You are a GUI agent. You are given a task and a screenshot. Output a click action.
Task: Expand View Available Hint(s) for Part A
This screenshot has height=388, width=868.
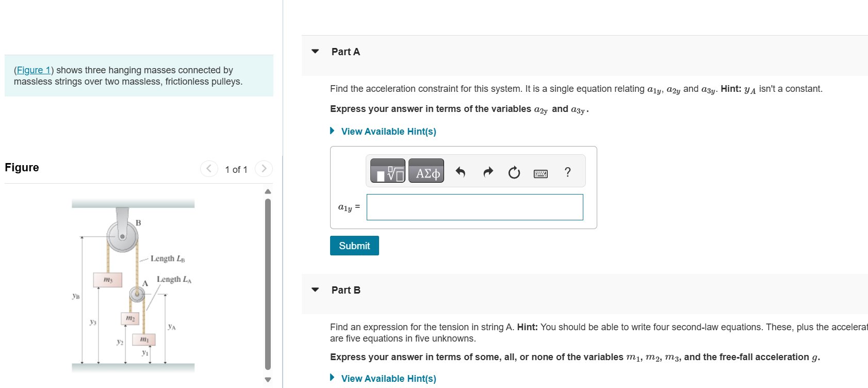[388, 132]
